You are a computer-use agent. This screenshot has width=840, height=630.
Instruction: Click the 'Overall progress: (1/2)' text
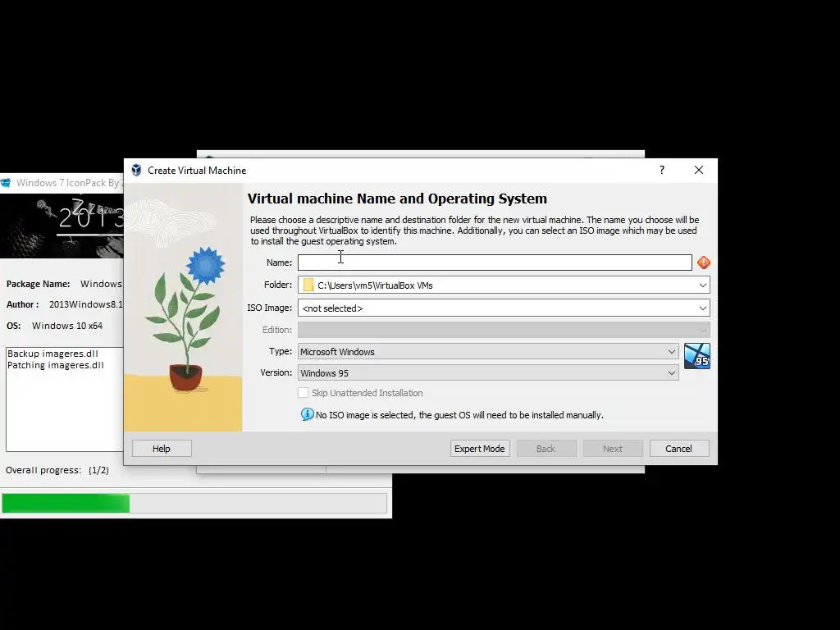point(57,470)
